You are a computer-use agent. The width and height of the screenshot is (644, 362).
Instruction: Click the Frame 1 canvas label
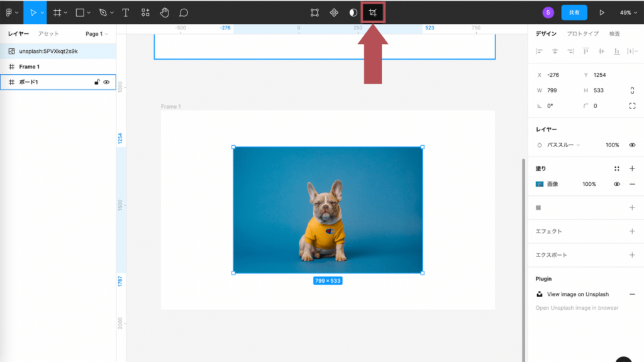click(171, 106)
